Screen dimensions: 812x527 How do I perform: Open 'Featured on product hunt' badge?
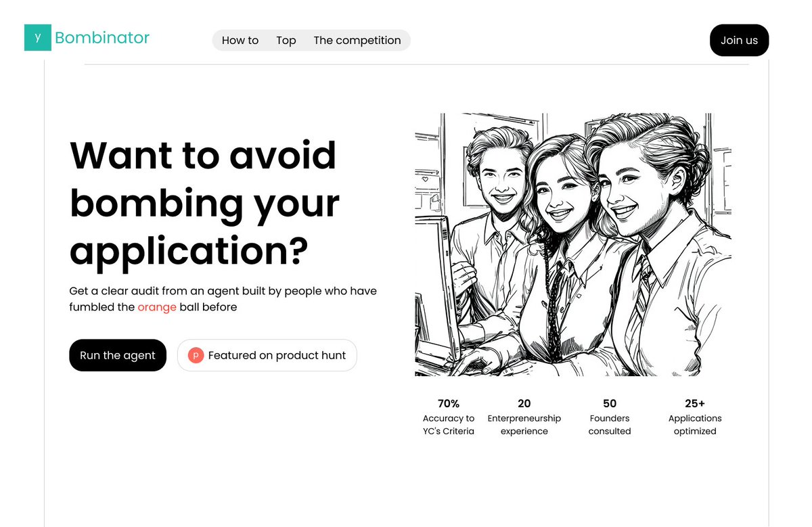click(267, 355)
